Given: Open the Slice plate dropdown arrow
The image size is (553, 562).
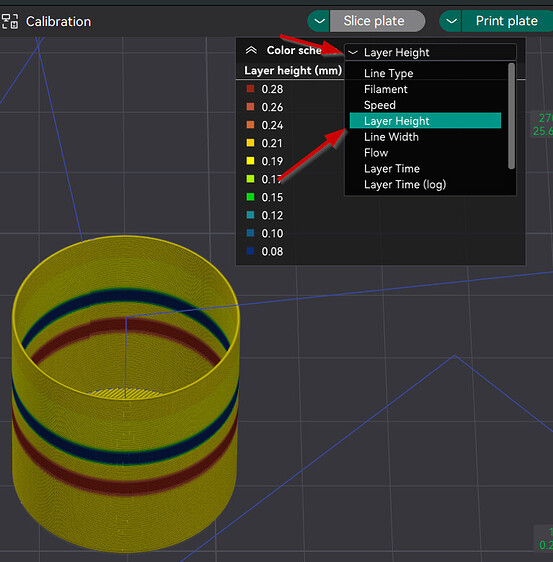Looking at the screenshot, I should click(319, 21).
